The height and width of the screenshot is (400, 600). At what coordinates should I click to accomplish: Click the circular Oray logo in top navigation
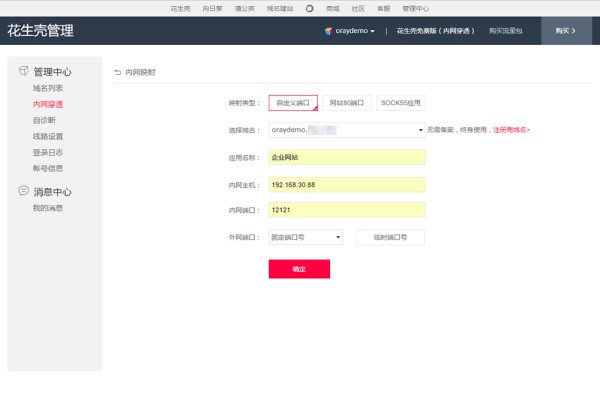310,8
